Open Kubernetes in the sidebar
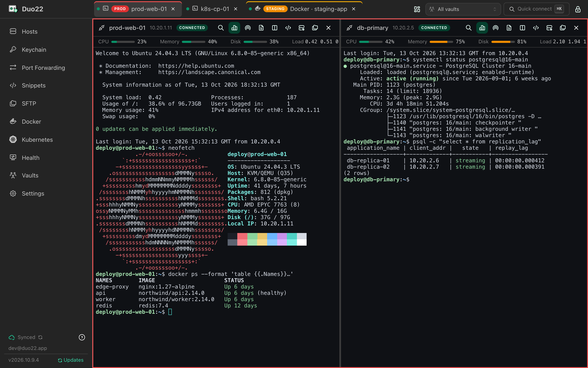This screenshot has width=588, height=368. [x=46, y=140]
